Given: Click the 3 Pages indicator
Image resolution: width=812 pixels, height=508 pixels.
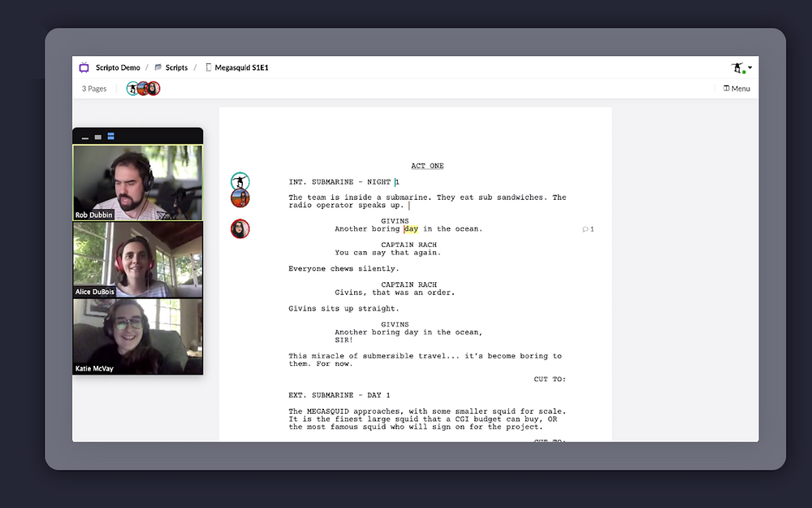Looking at the screenshot, I should [x=93, y=89].
